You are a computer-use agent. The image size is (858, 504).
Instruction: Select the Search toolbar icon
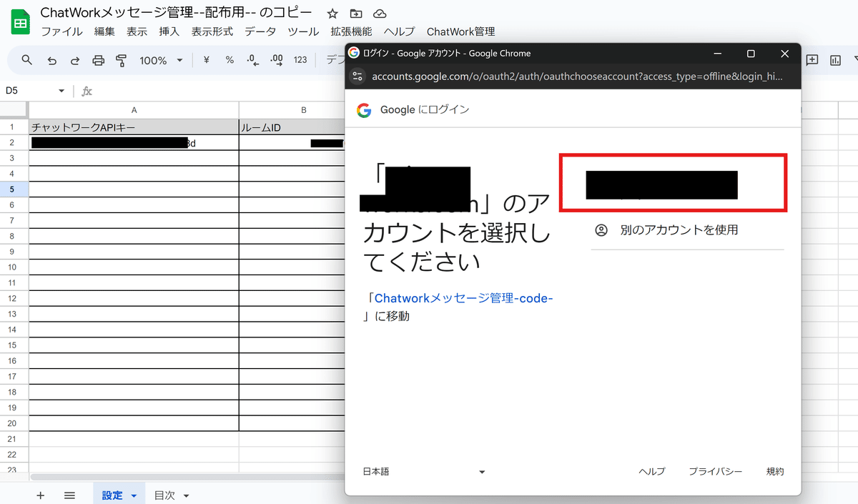click(26, 60)
